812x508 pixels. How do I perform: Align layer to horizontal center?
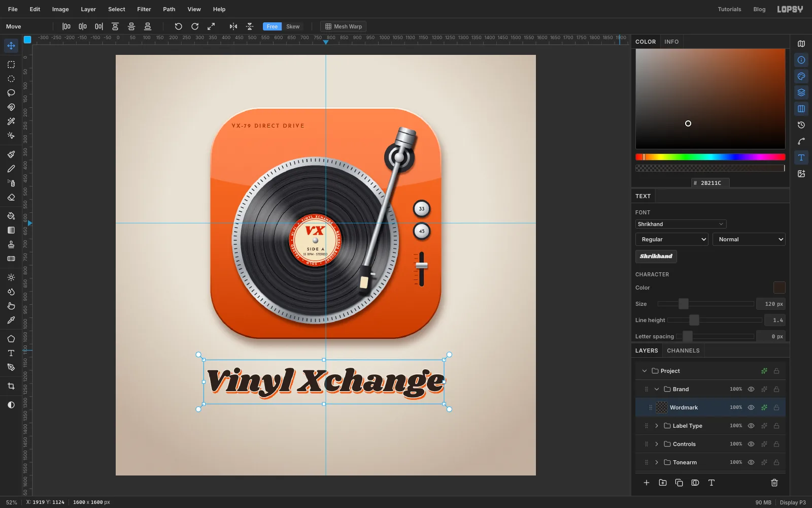point(83,26)
